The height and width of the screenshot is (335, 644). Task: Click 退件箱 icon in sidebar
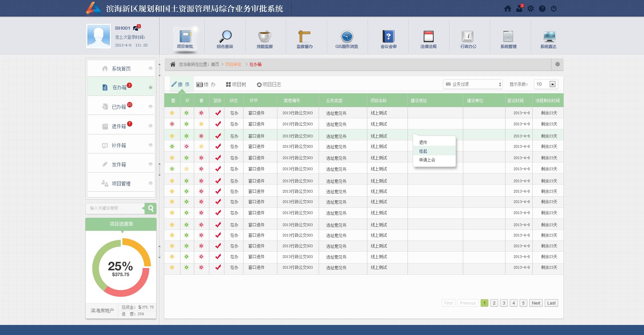105,126
